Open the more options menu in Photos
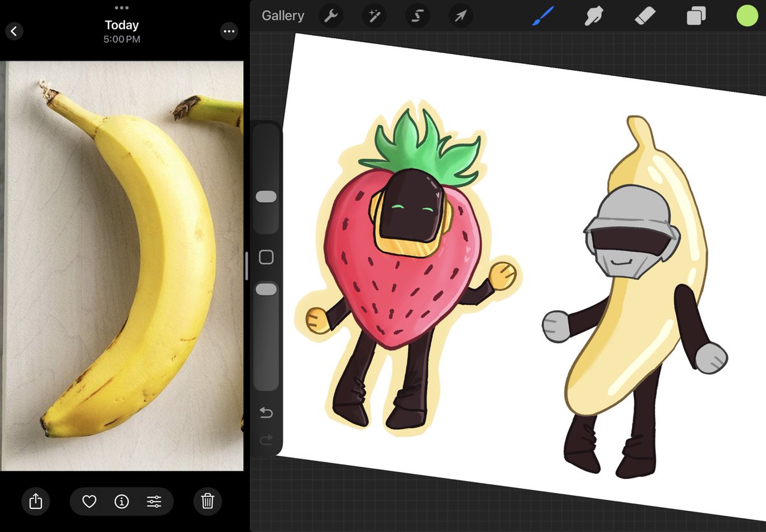The image size is (766, 532). 229,31
